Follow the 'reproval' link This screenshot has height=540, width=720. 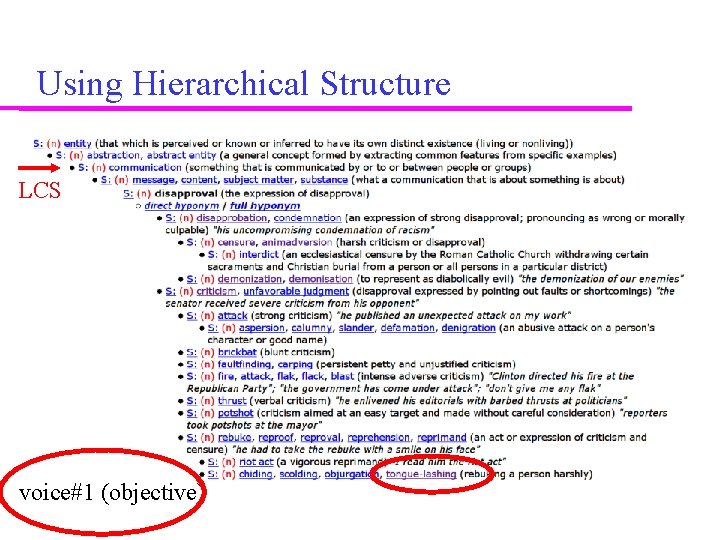(320, 437)
